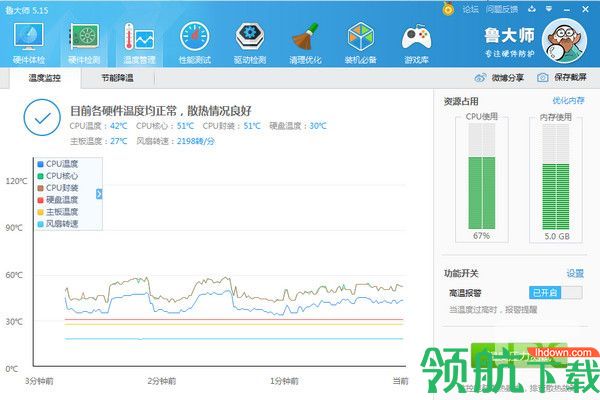600x400 pixels.
Task: Click the 内存使用 5.0 GB usage bar
Action: (x=556, y=178)
